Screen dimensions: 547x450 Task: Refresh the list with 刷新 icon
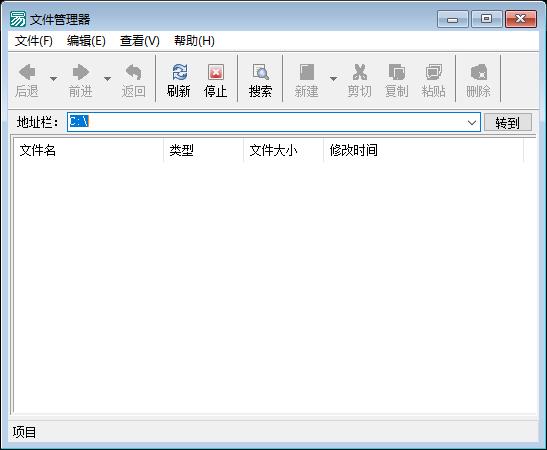(x=179, y=72)
